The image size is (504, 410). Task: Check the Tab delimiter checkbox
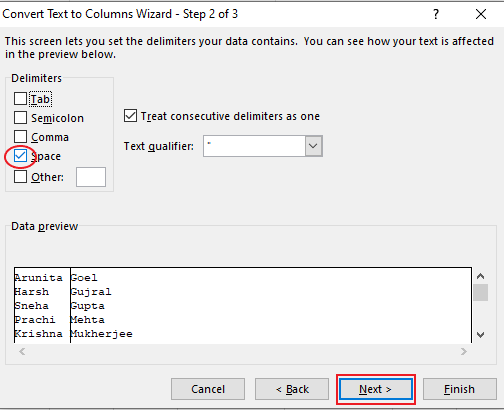(21, 99)
